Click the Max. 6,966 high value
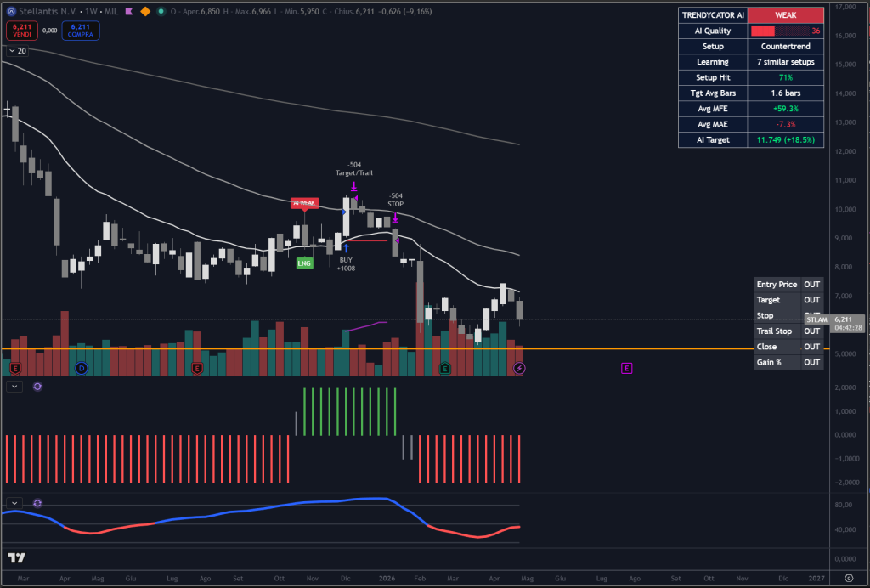Screen dimensions: 870x588 251,11
